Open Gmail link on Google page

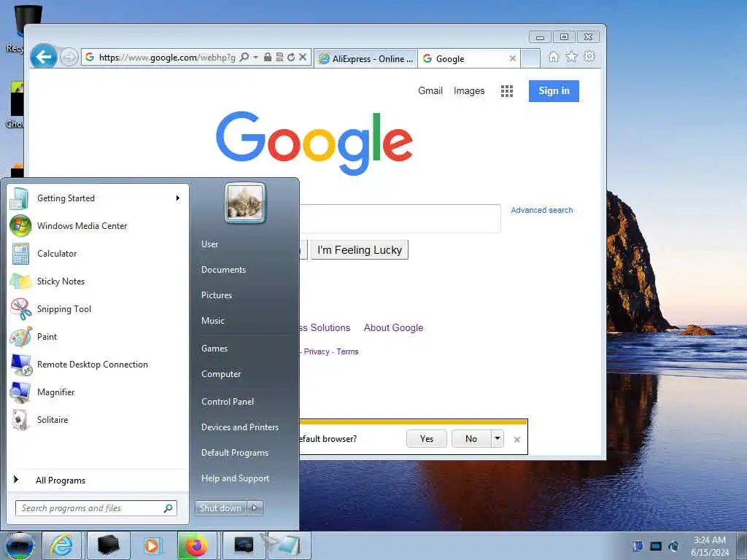430,90
